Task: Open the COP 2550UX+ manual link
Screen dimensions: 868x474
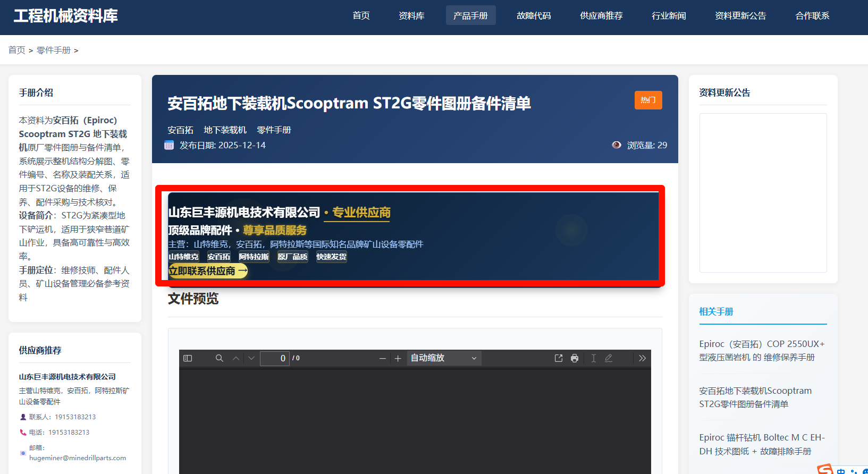Action: point(762,351)
